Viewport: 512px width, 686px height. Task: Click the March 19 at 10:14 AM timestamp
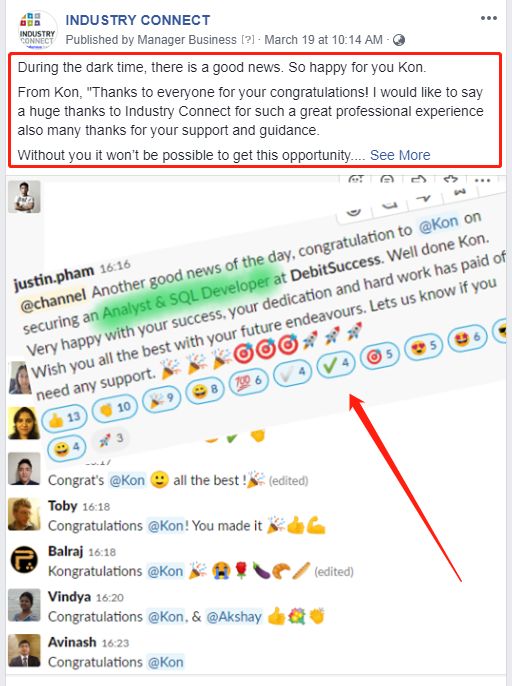323,40
